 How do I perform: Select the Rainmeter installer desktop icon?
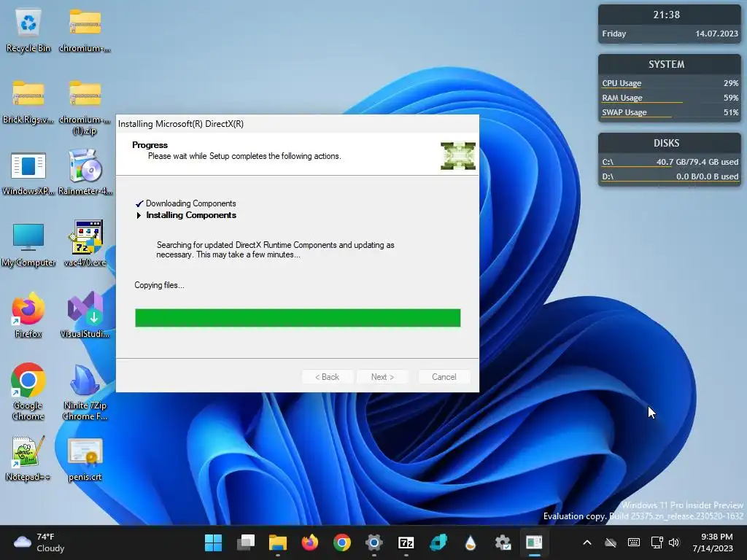pyautogui.click(x=85, y=174)
